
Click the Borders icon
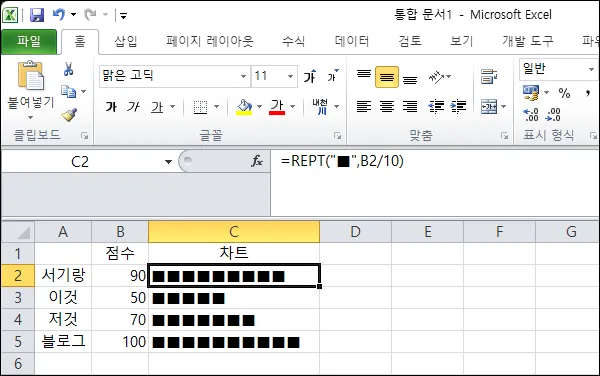200,107
